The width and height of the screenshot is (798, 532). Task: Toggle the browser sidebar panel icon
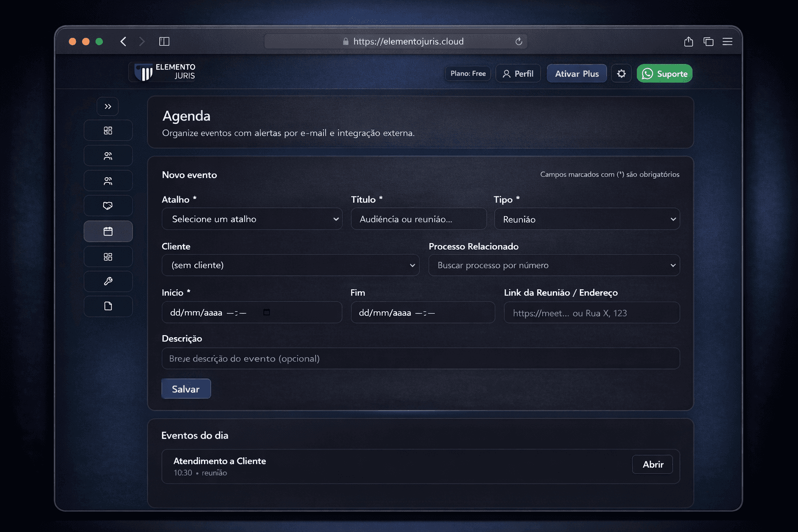[164, 42]
